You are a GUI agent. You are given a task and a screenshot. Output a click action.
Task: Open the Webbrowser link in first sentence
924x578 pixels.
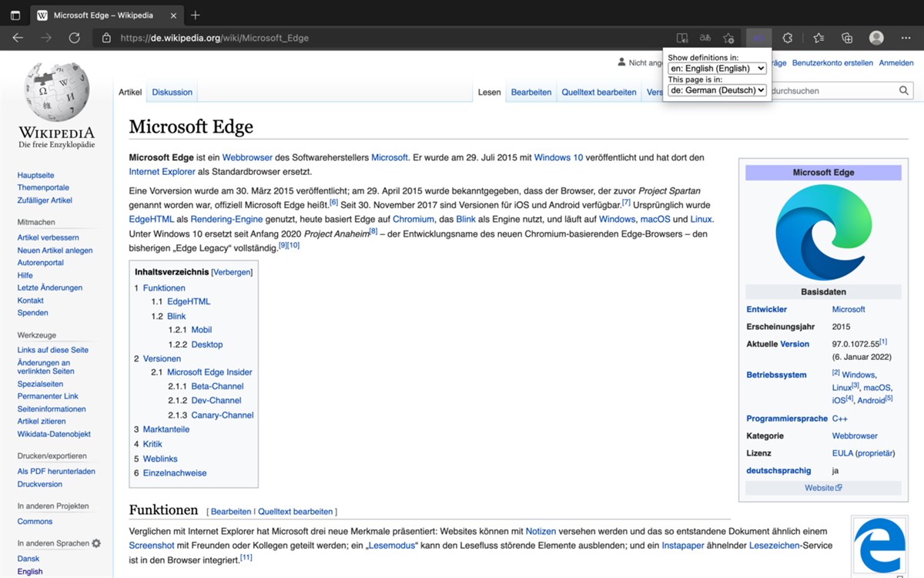pos(247,157)
